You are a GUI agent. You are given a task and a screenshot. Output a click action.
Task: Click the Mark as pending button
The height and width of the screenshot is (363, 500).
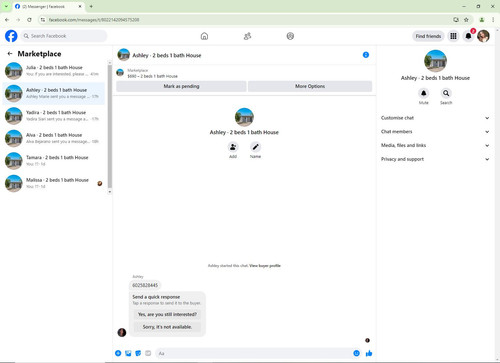181,86
